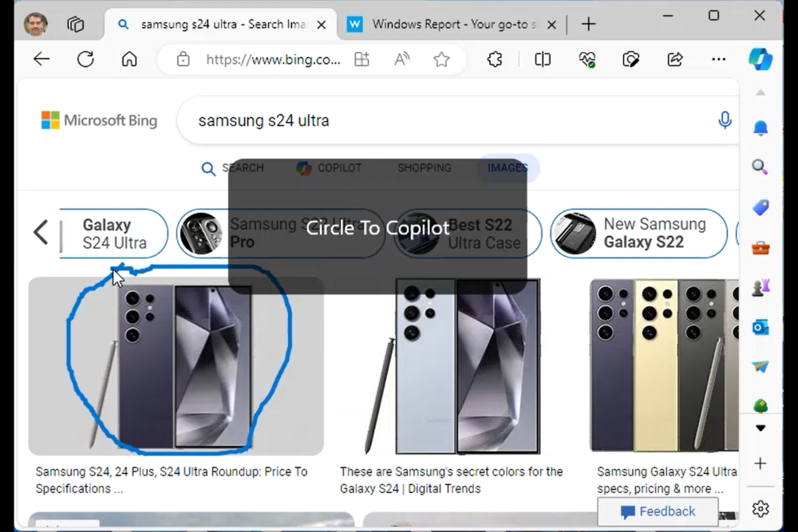The image size is (798, 532).
Task: Open Samsung's secret colors Digital Trends link
Action: coord(452,479)
